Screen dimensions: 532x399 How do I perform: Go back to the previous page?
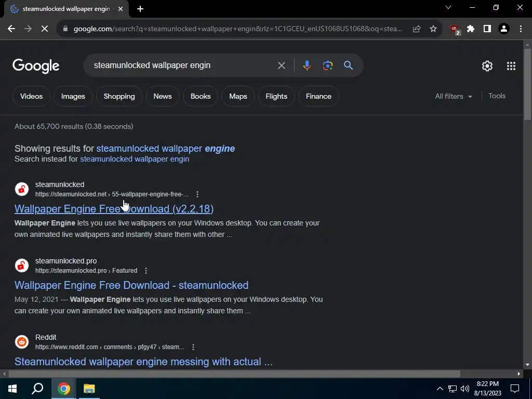click(11, 29)
